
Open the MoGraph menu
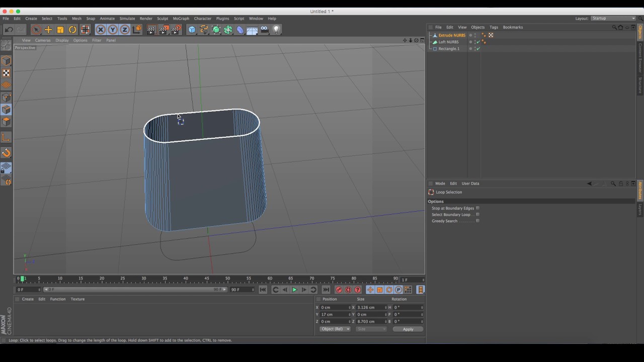[x=181, y=19]
